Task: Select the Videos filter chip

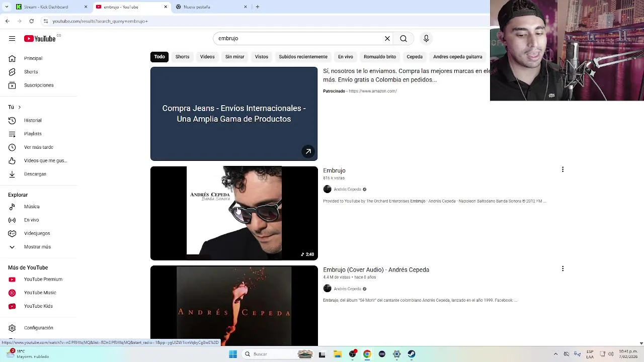Action: coord(207,57)
